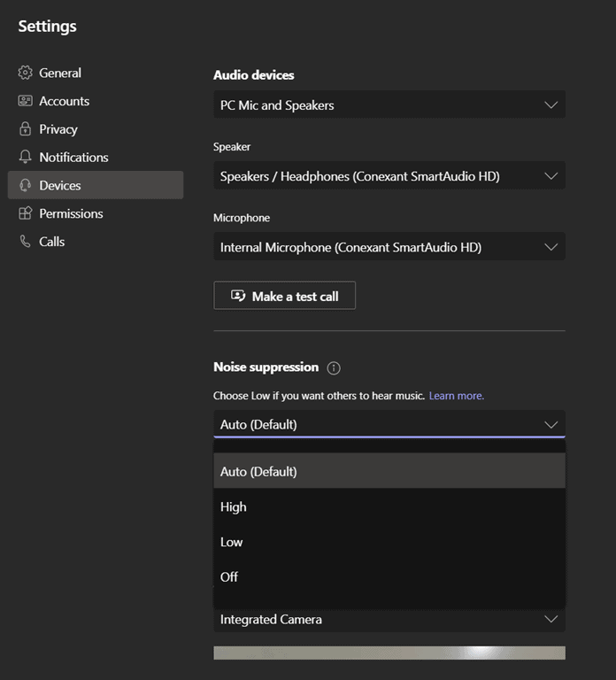Choose High noise suppression option
This screenshot has height=680, width=616.
[389, 506]
